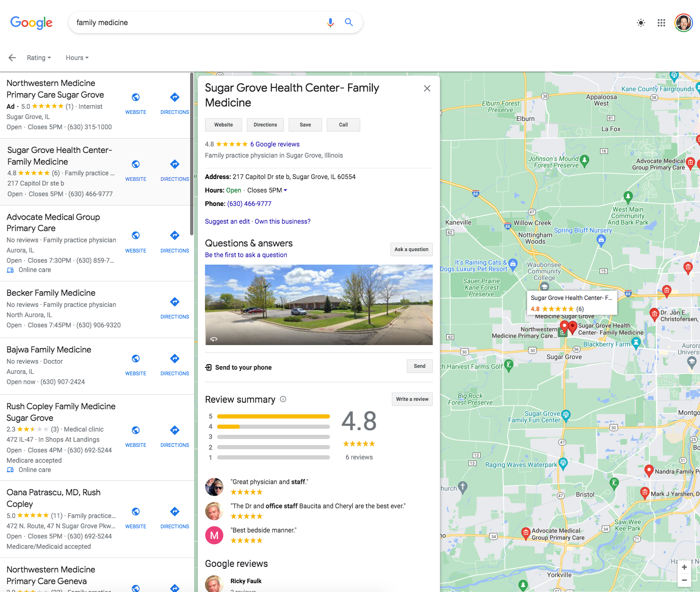Zoom out on the map
700x592 pixels.
pos(684,580)
